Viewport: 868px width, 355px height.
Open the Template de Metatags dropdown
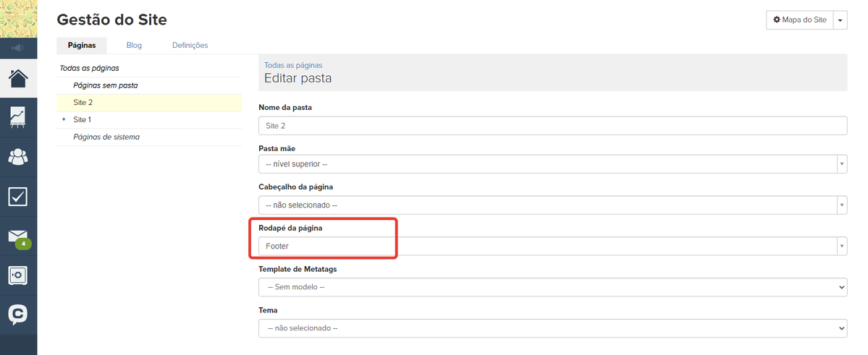(x=552, y=287)
